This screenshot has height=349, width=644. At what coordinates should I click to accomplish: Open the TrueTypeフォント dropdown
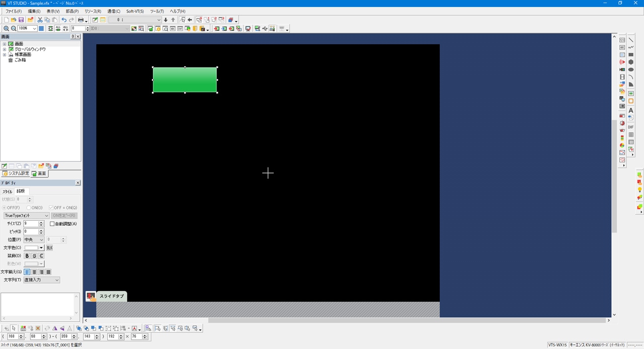pos(26,216)
